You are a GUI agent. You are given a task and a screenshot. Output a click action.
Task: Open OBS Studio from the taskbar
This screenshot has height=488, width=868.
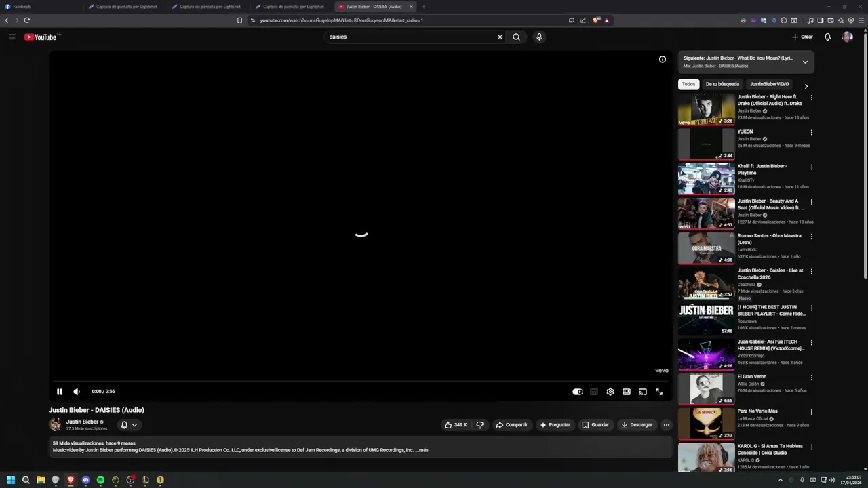pos(130,480)
